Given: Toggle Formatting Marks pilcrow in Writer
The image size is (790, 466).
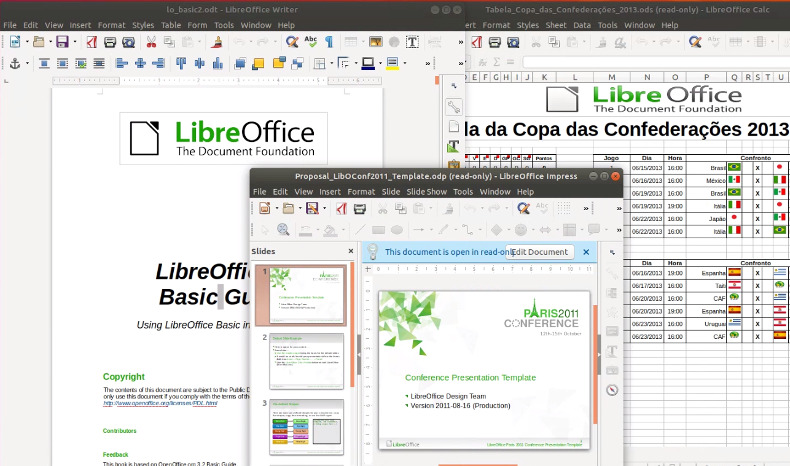Looking at the screenshot, I should [x=329, y=42].
